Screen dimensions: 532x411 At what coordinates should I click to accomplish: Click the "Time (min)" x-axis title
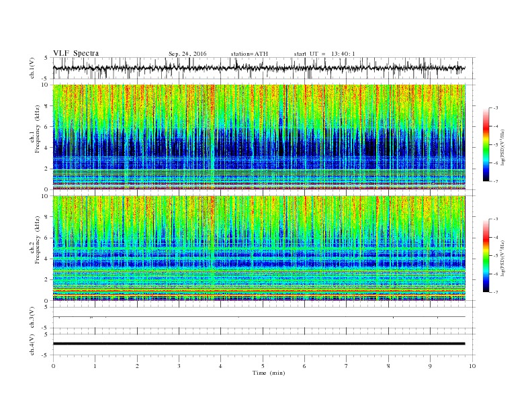point(269,373)
